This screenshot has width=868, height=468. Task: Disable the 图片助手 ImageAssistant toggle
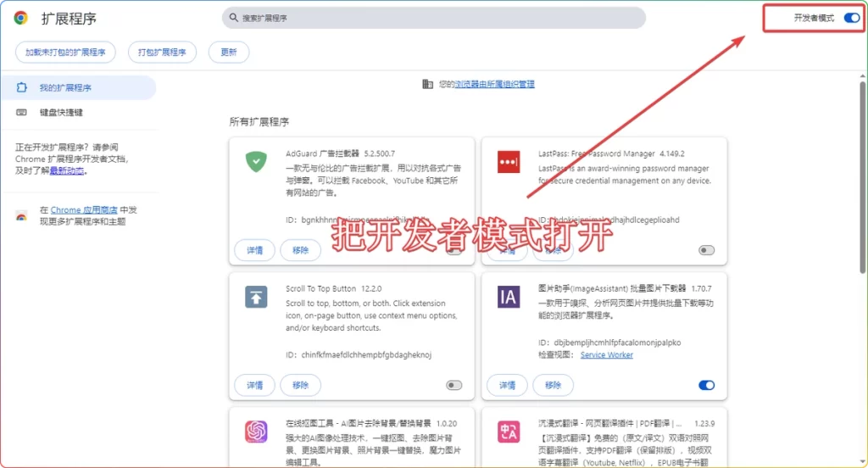706,386
